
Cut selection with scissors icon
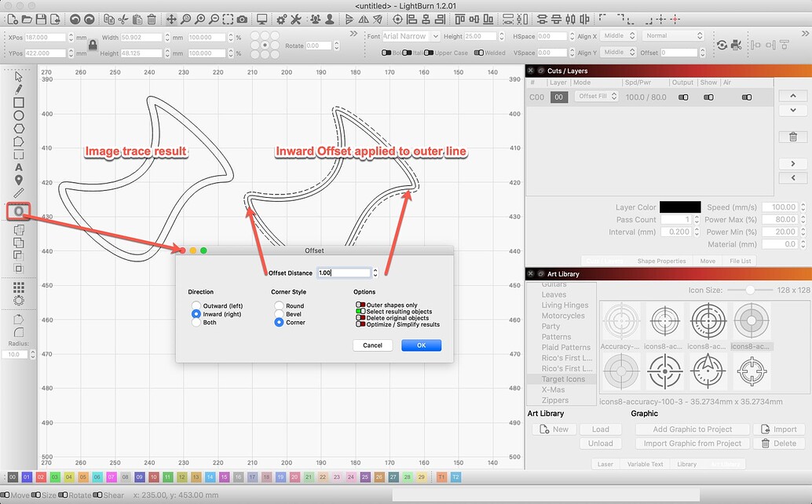pos(123,19)
